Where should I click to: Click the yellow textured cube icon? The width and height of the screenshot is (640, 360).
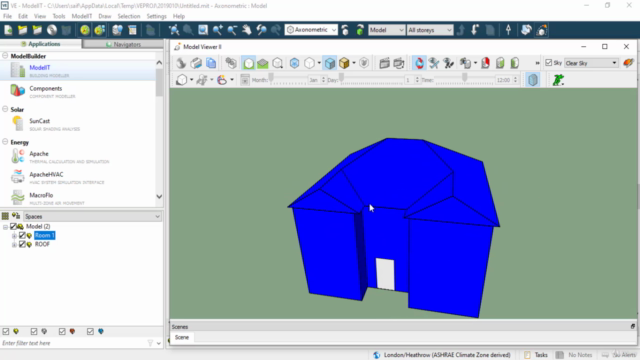(344, 63)
